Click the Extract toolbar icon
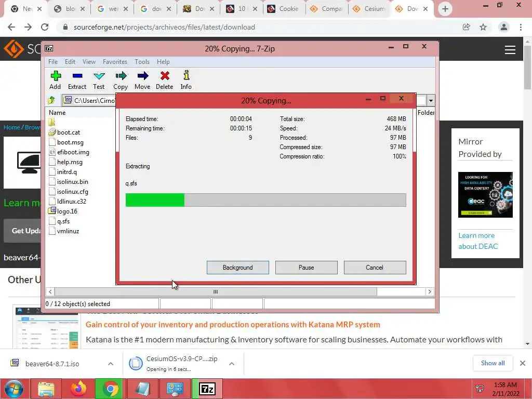 coord(77,80)
